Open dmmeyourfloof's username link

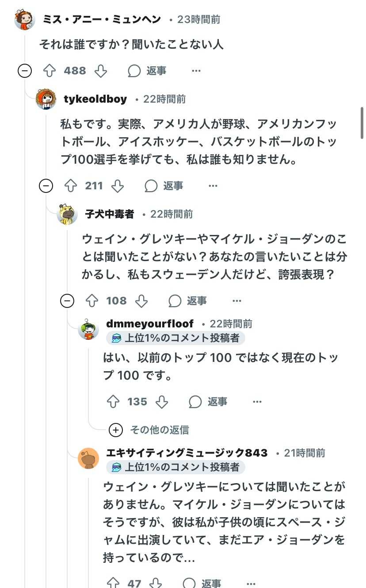150,324
